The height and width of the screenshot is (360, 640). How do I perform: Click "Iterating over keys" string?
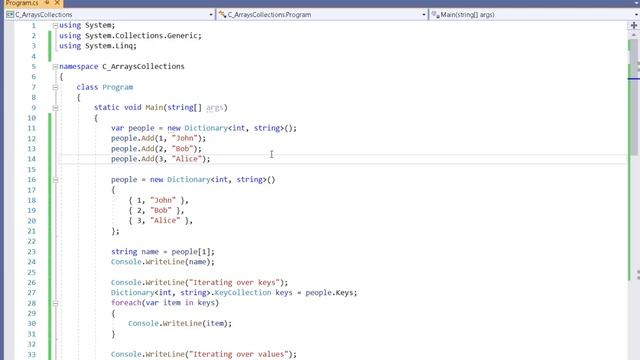[x=234, y=282]
